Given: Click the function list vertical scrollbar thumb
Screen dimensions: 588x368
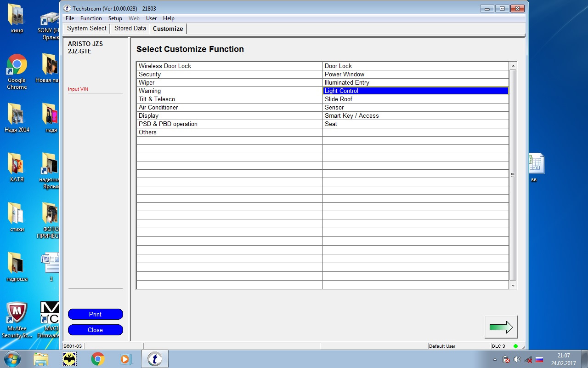Looking at the screenshot, I should coord(513,175).
